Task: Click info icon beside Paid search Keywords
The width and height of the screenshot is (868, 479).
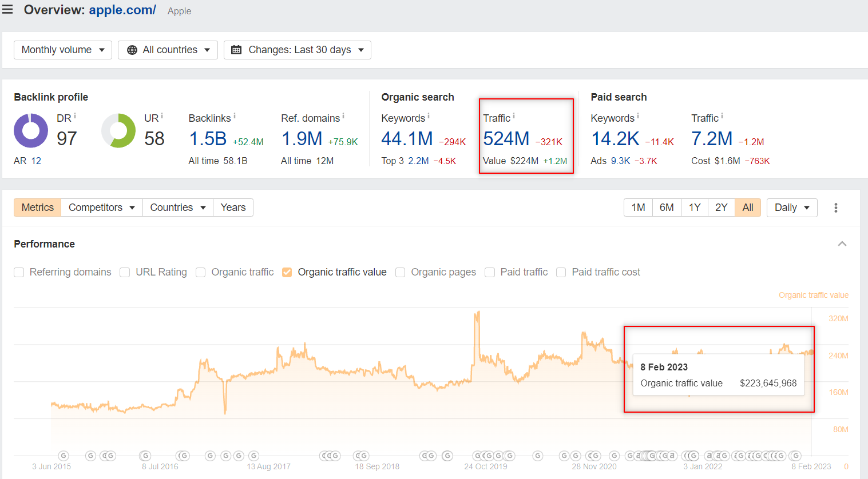Action: pos(638,116)
